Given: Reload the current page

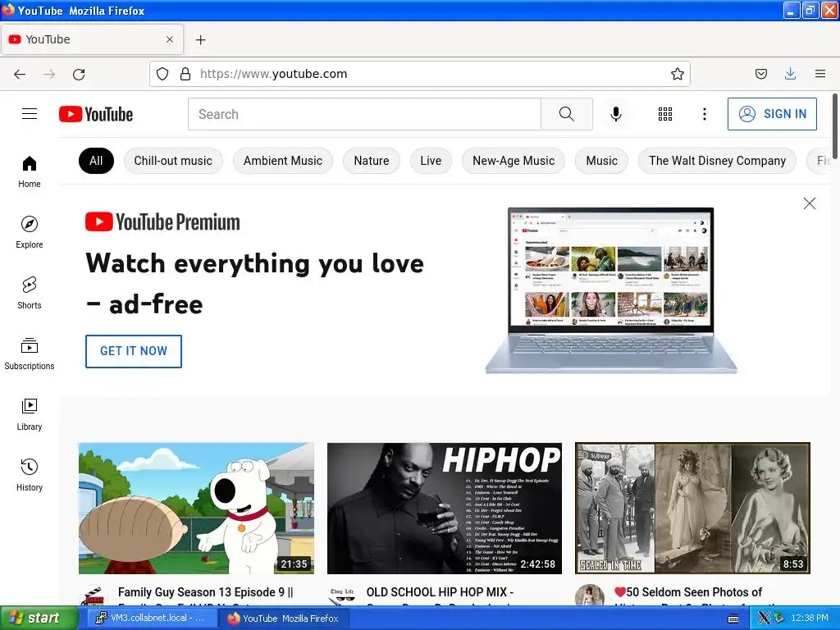Looking at the screenshot, I should (x=79, y=74).
